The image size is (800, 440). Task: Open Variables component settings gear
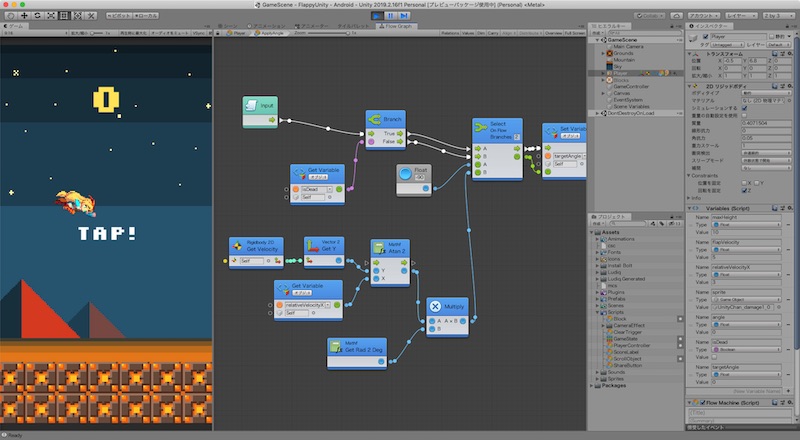(x=790, y=208)
